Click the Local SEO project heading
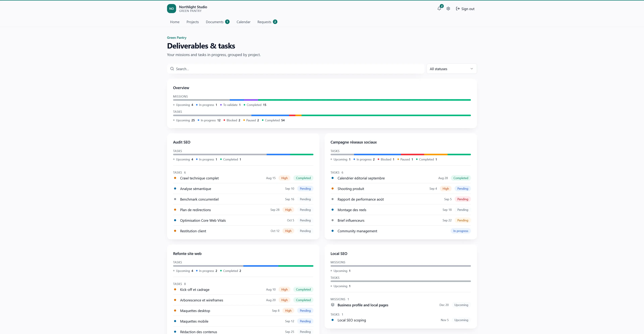The height and width of the screenshot is (334, 644). (x=339, y=253)
